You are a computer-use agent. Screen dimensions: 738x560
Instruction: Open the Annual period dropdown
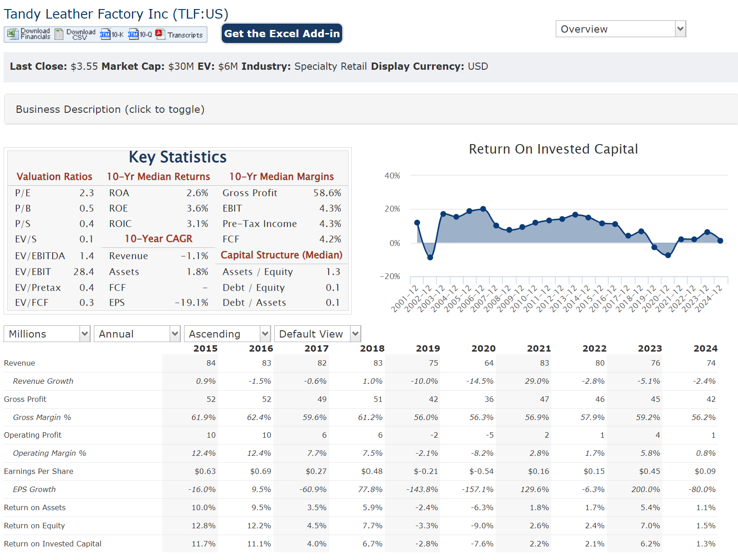tap(137, 334)
